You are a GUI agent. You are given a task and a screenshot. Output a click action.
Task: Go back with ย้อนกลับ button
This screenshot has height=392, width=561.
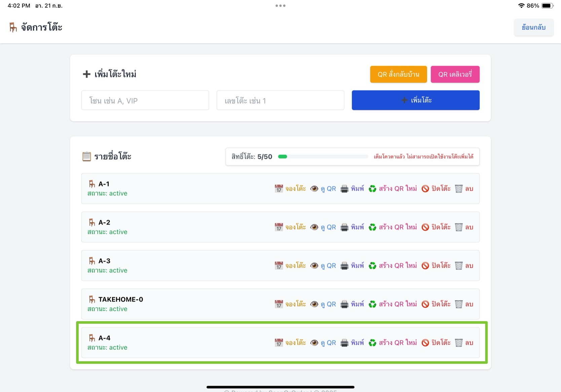533,28
